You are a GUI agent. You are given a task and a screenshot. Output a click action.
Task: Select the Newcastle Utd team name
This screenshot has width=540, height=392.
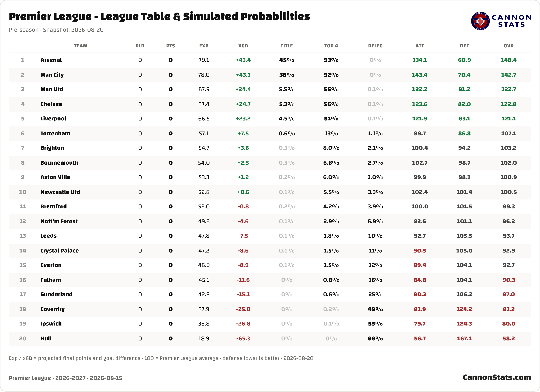click(60, 192)
